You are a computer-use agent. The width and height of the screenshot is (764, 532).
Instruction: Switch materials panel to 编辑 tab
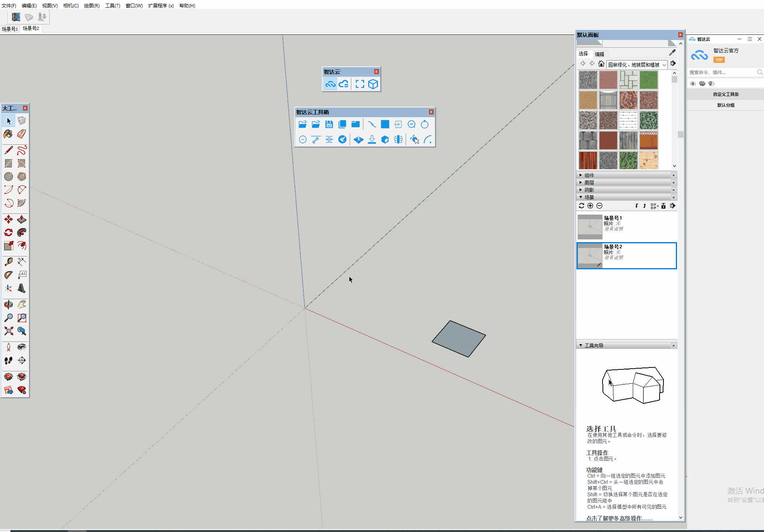(x=599, y=54)
